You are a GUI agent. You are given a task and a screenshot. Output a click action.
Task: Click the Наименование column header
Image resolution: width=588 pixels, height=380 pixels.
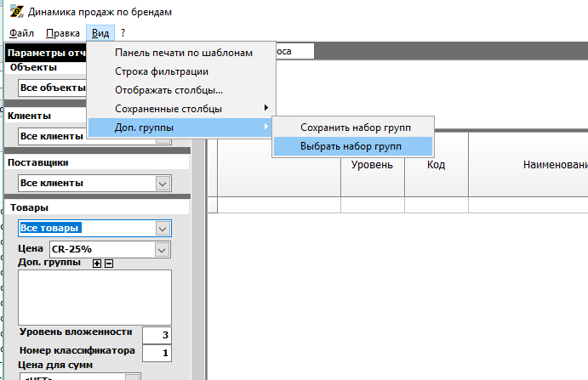[528, 165]
